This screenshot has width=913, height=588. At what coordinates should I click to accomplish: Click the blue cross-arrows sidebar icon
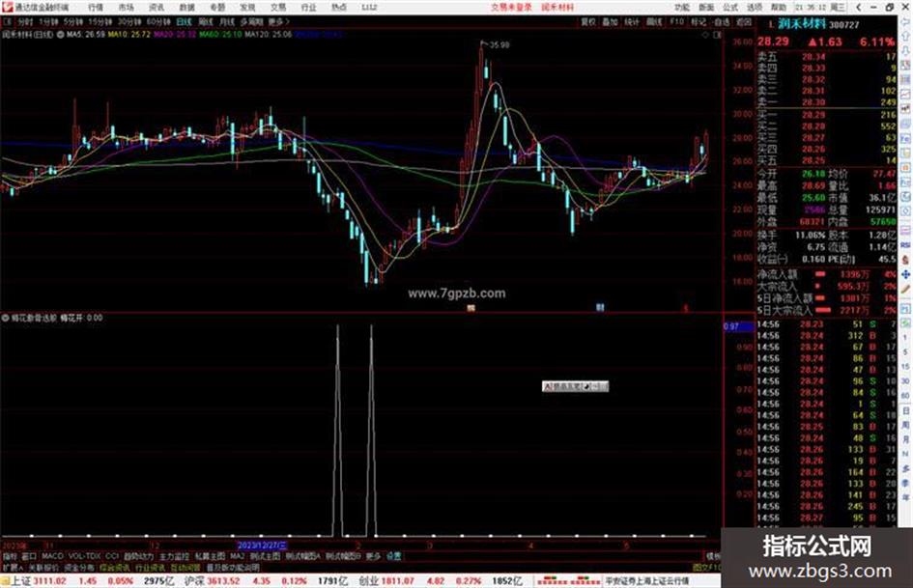coord(905,274)
